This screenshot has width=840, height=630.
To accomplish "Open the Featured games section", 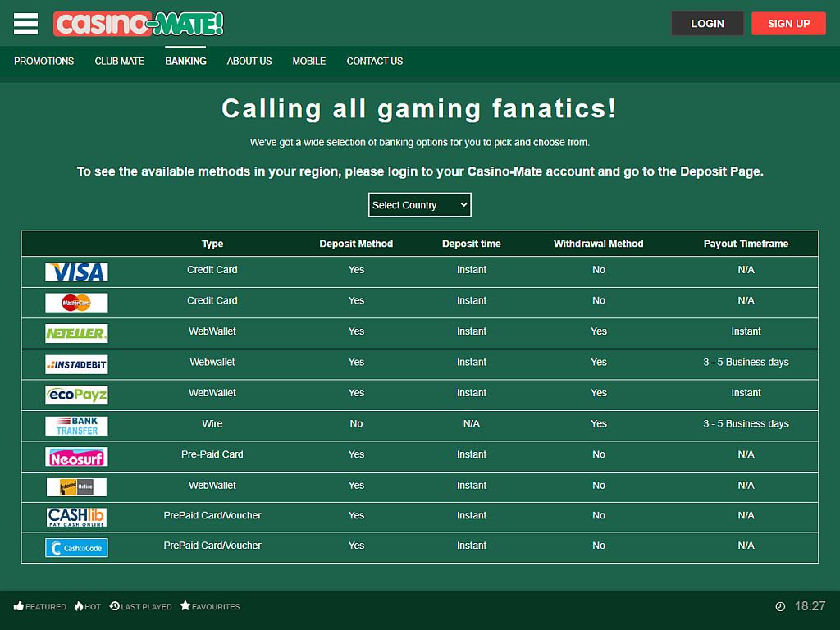I will (39, 607).
